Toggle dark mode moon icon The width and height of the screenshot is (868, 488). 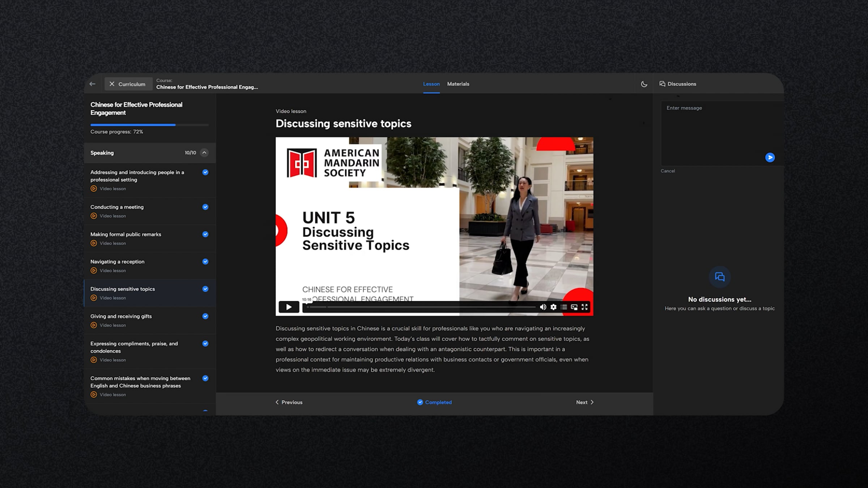644,84
